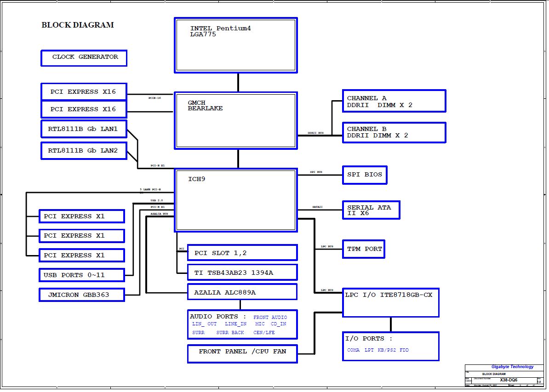549x392 pixels.
Task: Click the "KB/PS2" port text
Action: pyautogui.click(x=387, y=350)
